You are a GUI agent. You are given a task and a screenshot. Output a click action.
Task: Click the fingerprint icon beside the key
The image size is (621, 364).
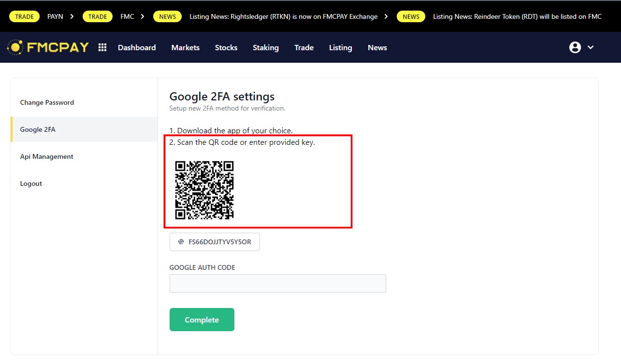click(x=181, y=242)
